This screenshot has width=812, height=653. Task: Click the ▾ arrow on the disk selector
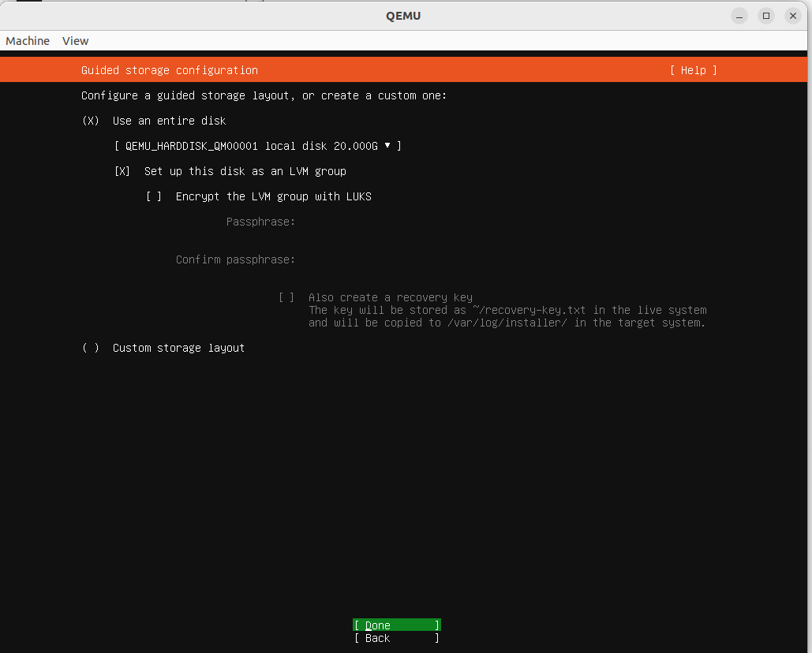[386, 146]
